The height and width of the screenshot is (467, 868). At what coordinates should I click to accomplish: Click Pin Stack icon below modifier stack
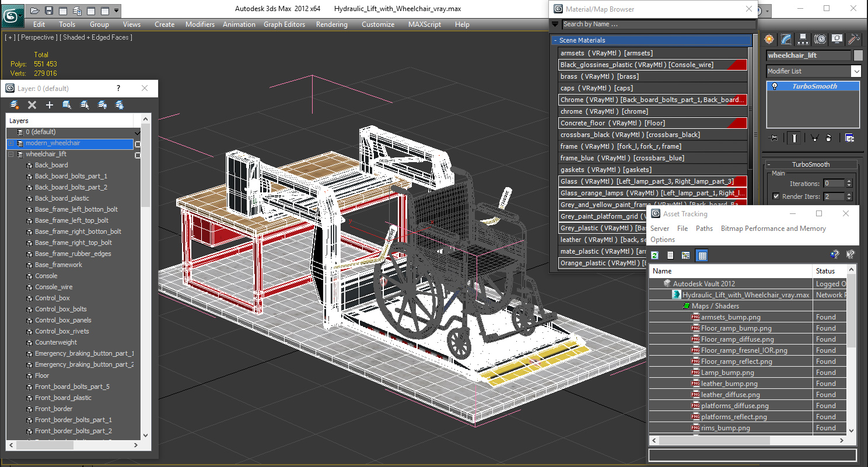click(774, 138)
